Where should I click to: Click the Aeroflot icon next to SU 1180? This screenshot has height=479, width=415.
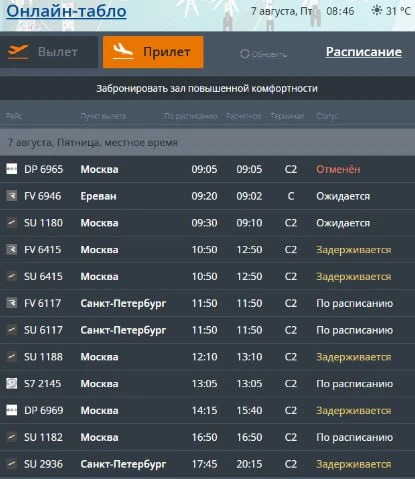click(11, 222)
